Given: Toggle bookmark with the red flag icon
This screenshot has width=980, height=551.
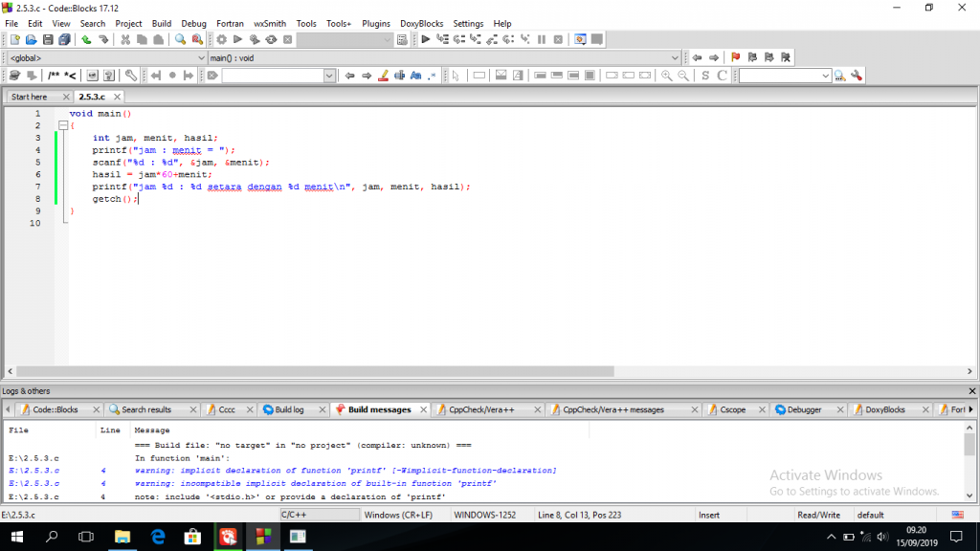Looking at the screenshot, I should coord(736,57).
